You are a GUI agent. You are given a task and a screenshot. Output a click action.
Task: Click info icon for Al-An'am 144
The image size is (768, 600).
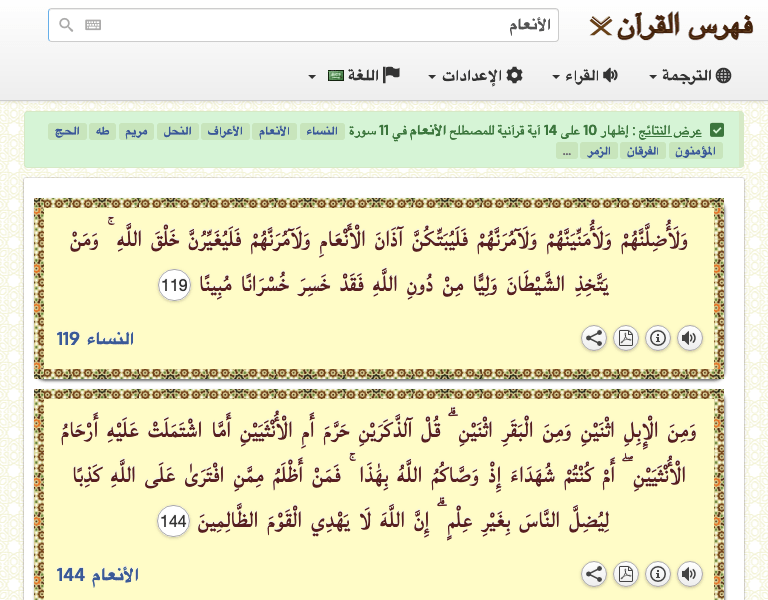click(x=657, y=574)
